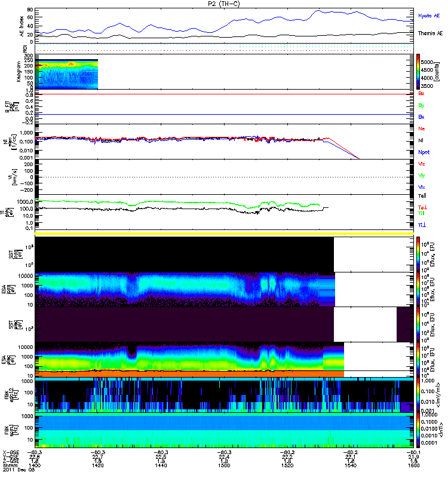Click the 1440 time tick label
The image size is (448, 478).
pyautogui.click(x=161, y=465)
